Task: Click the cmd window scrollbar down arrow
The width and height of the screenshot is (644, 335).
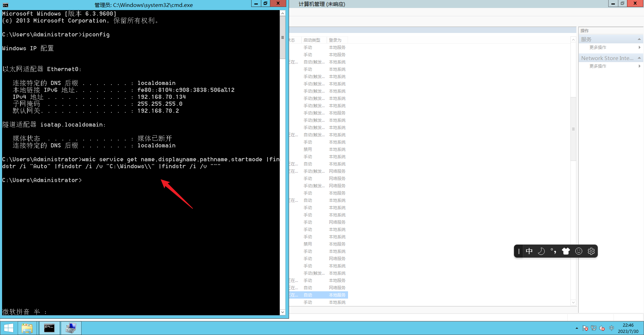Action: (282, 312)
